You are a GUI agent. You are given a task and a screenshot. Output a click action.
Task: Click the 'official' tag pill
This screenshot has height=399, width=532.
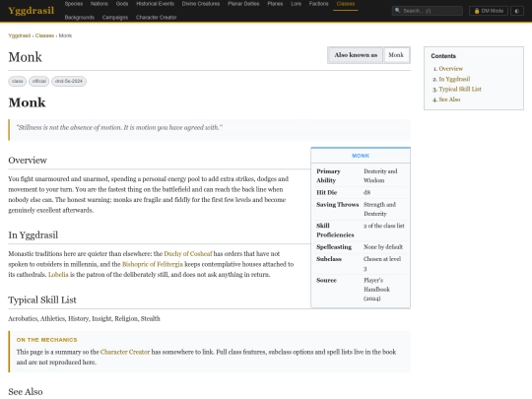coord(39,81)
